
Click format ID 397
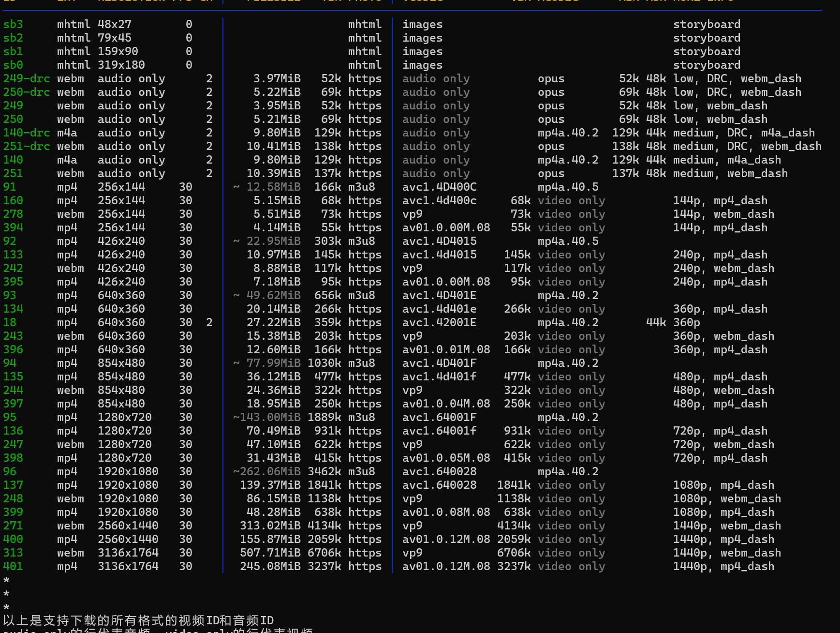click(x=13, y=404)
